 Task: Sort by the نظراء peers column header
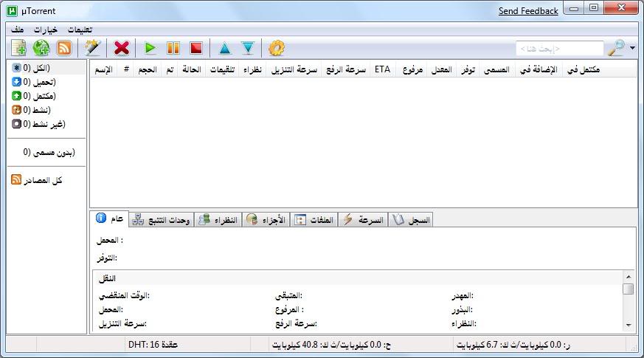252,70
